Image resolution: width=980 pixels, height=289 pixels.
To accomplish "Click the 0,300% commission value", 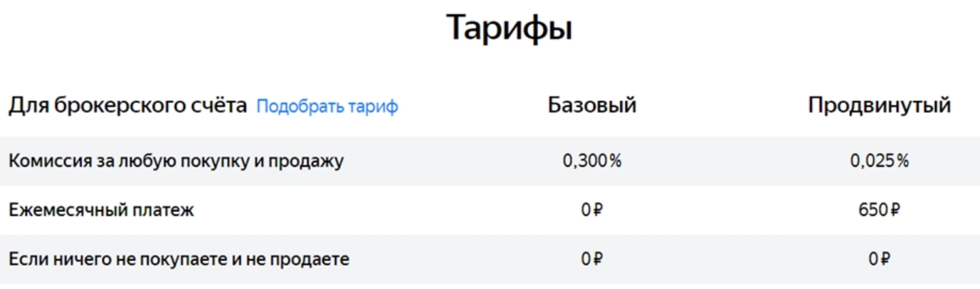I will click(x=591, y=161).
